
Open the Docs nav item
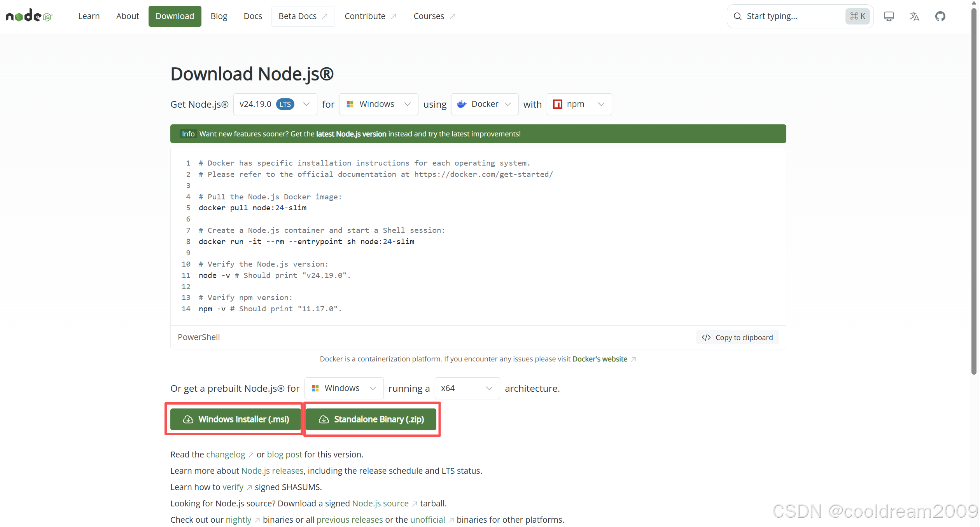tap(253, 16)
